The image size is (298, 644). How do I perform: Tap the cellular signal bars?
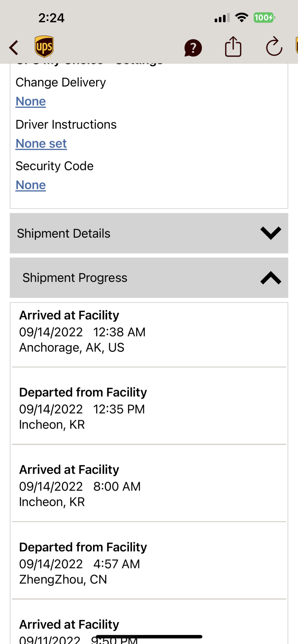222,18
